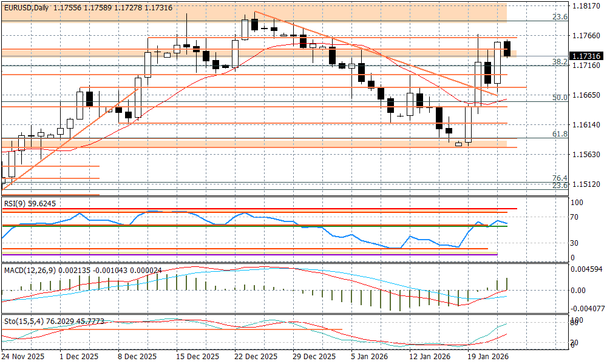Image resolution: width=607 pixels, height=364 pixels.
Task: Click the 1.16140 price axis label
Action: point(586,124)
